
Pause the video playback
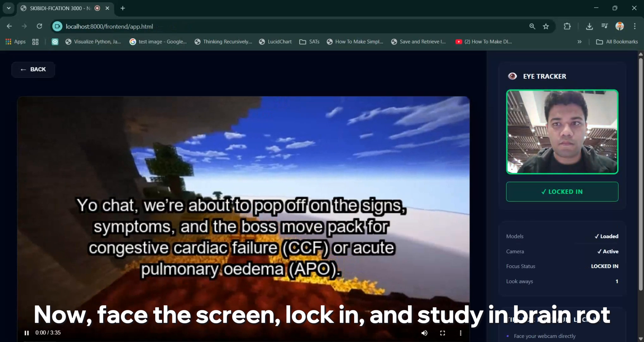(27, 333)
